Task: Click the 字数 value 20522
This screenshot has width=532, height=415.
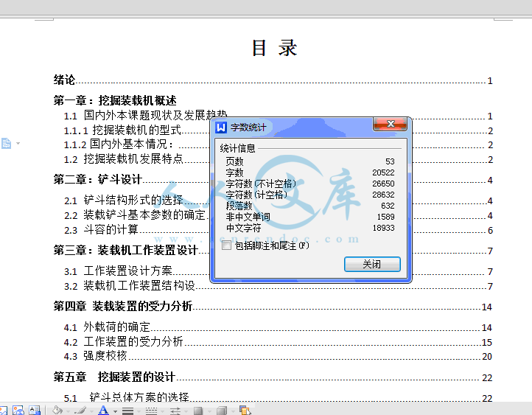Action: coord(383,172)
